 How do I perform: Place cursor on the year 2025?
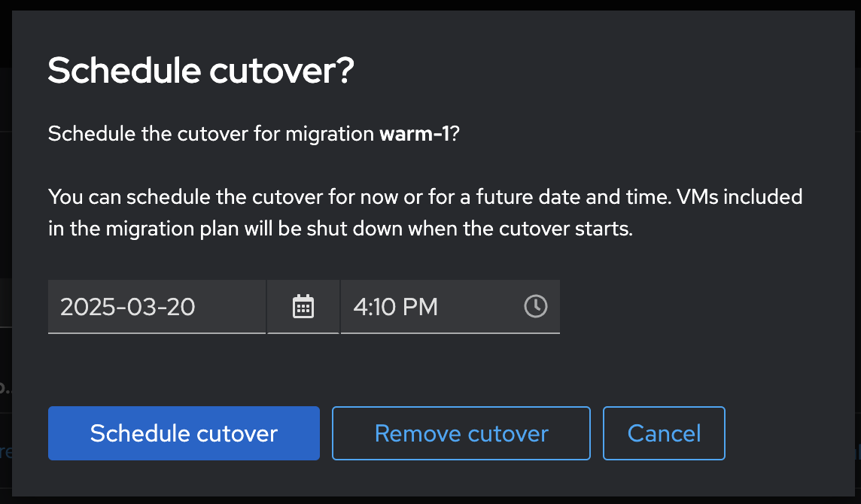point(83,307)
